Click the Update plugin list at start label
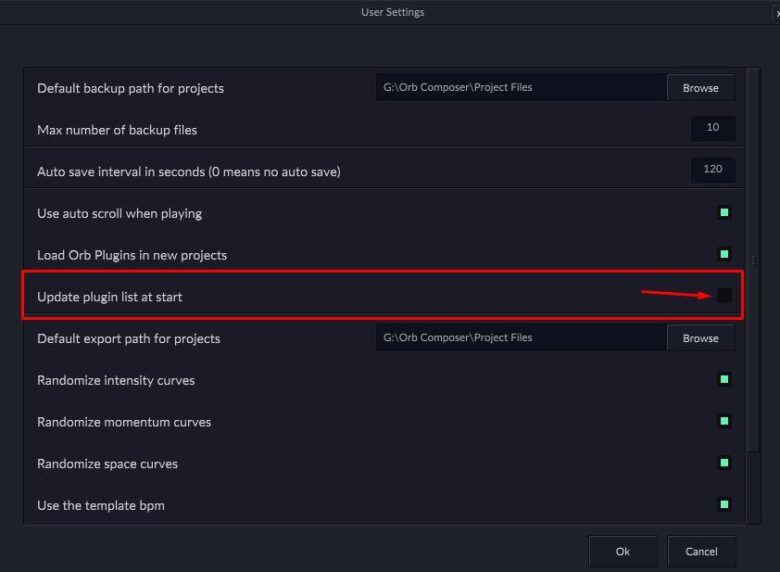The height and width of the screenshot is (572, 780). point(110,297)
